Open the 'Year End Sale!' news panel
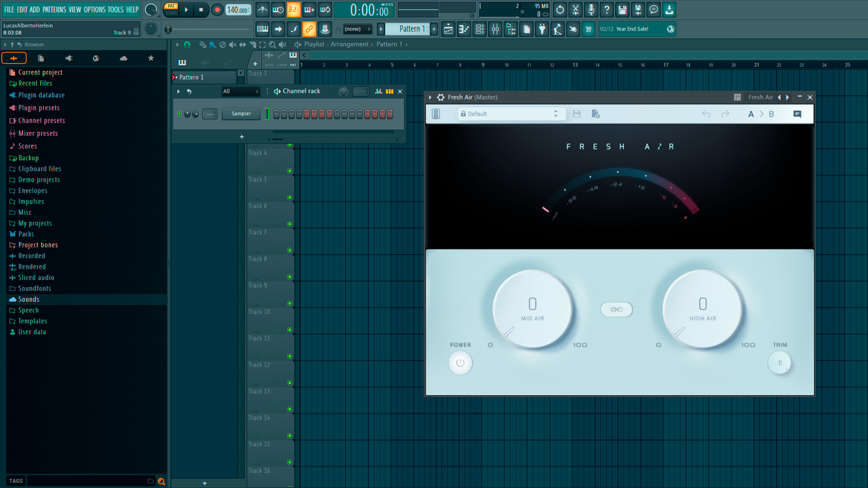The height and width of the screenshot is (488, 868). tap(637, 29)
